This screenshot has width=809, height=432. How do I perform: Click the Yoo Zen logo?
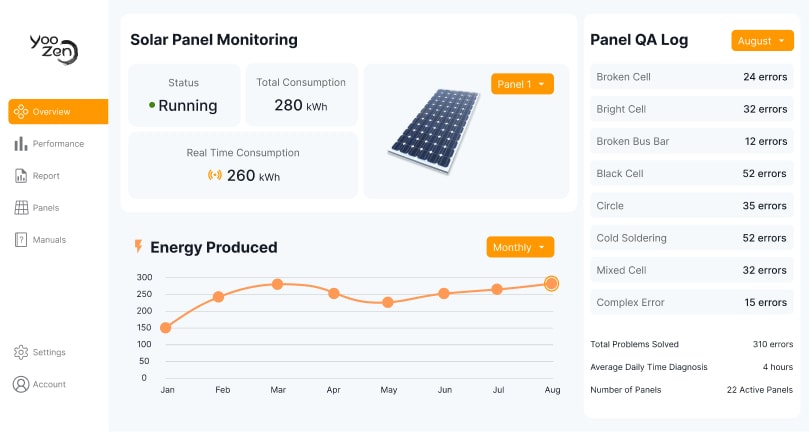coord(54,48)
